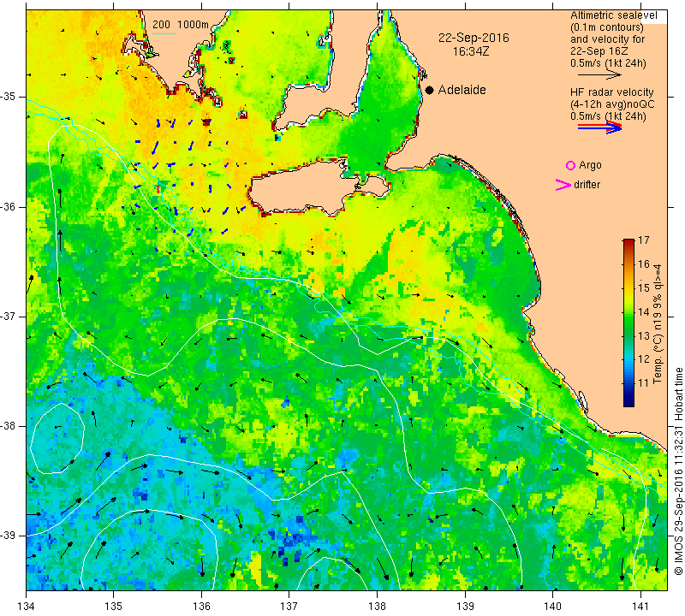The height and width of the screenshot is (616, 685).
Task: Click the IMOS copyright timestamp text
Action: click(x=678, y=471)
